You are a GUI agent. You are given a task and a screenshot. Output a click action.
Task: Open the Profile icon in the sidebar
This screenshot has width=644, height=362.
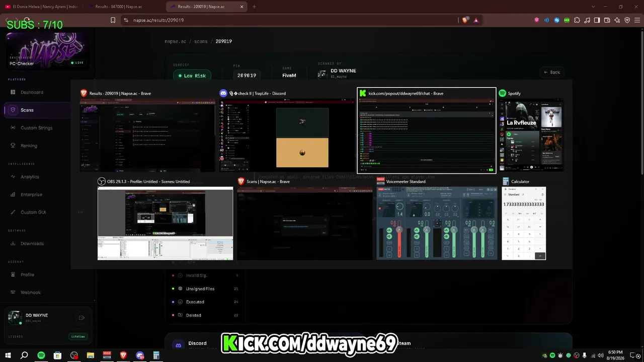13,275
